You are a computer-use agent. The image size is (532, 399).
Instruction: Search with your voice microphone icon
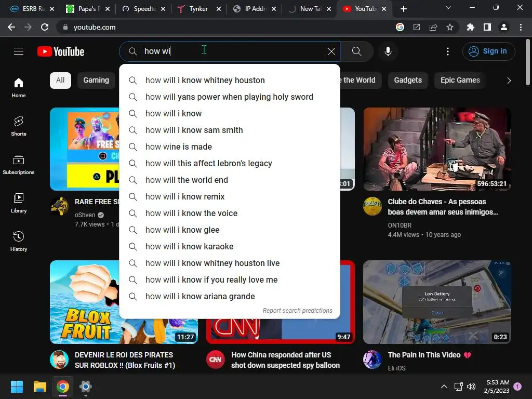click(388, 51)
